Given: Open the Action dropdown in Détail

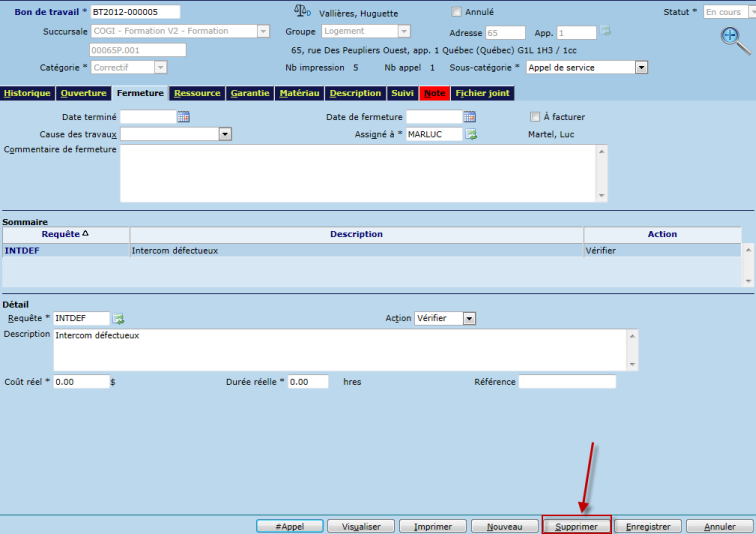Looking at the screenshot, I should pyautogui.click(x=469, y=319).
